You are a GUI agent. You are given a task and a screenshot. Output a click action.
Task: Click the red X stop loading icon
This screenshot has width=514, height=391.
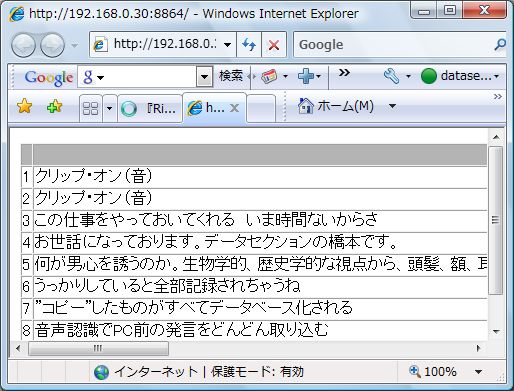(x=274, y=44)
